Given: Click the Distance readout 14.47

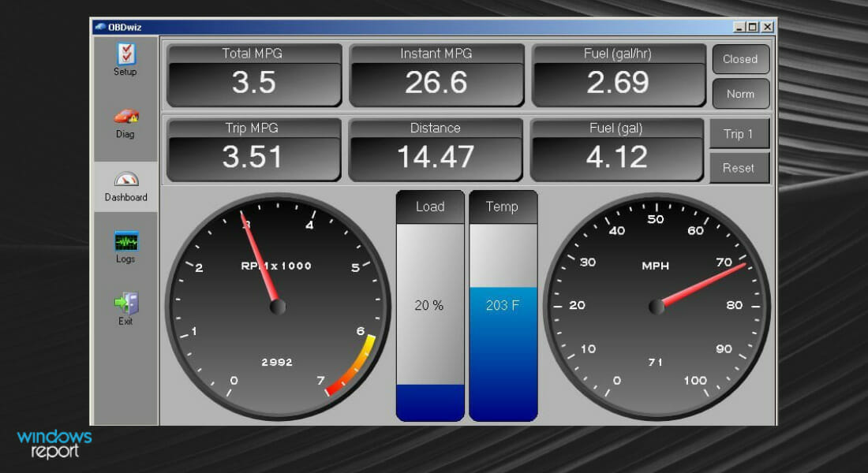Looking at the screenshot, I should point(435,157).
